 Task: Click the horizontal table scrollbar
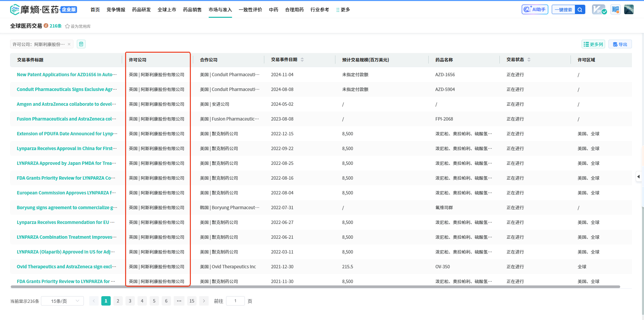315,287
